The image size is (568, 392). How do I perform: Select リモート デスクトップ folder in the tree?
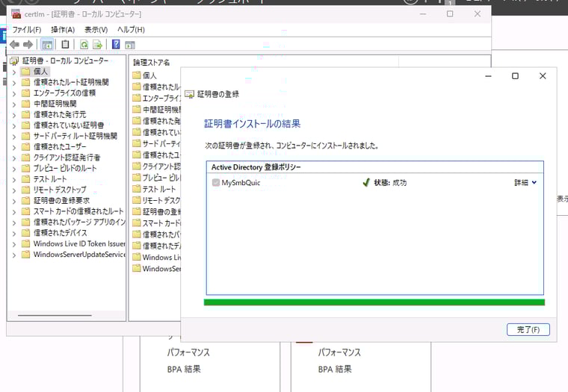(61, 190)
